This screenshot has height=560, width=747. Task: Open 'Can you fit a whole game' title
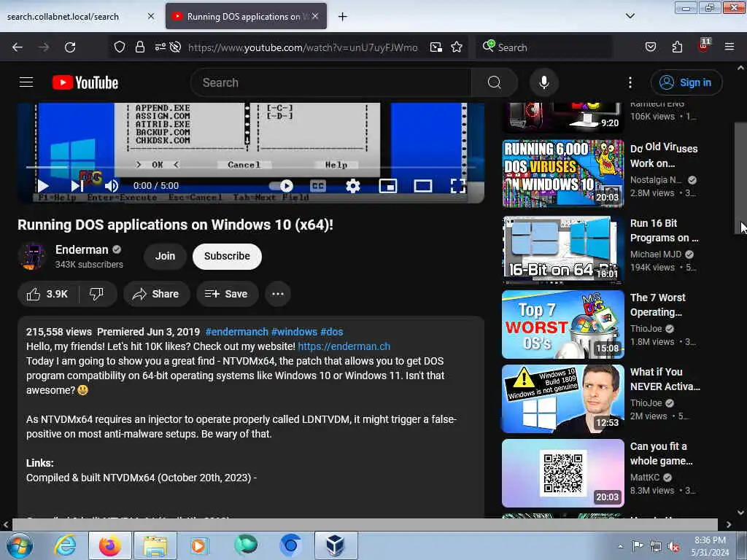[661, 454]
